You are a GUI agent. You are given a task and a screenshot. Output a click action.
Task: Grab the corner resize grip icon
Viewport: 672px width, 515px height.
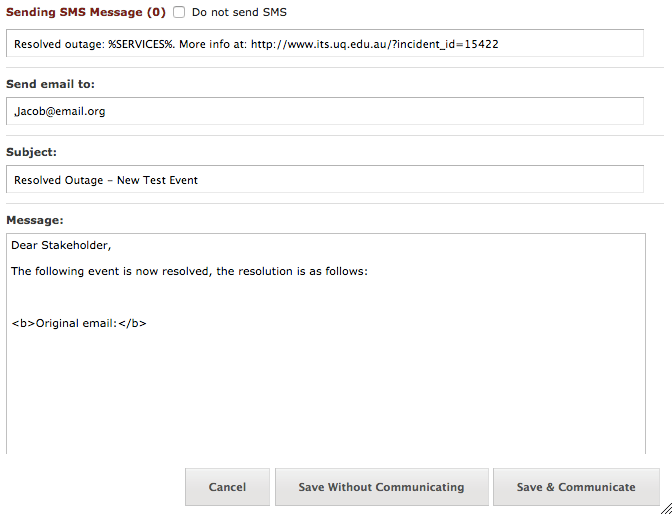pyautogui.click(x=666, y=509)
